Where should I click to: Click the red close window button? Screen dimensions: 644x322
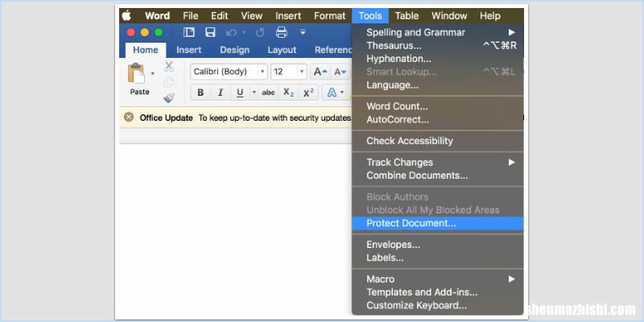tap(131, 32)
